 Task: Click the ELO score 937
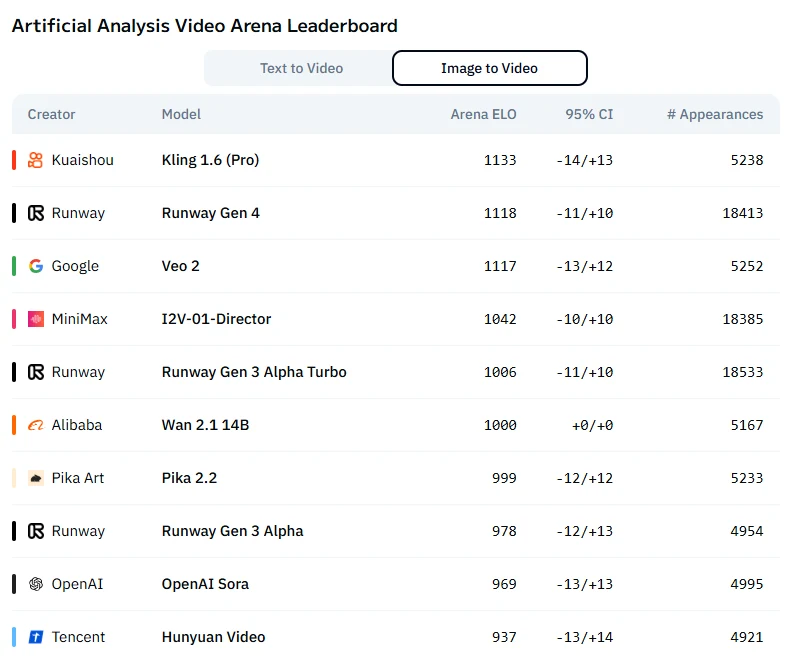point(504,637)
